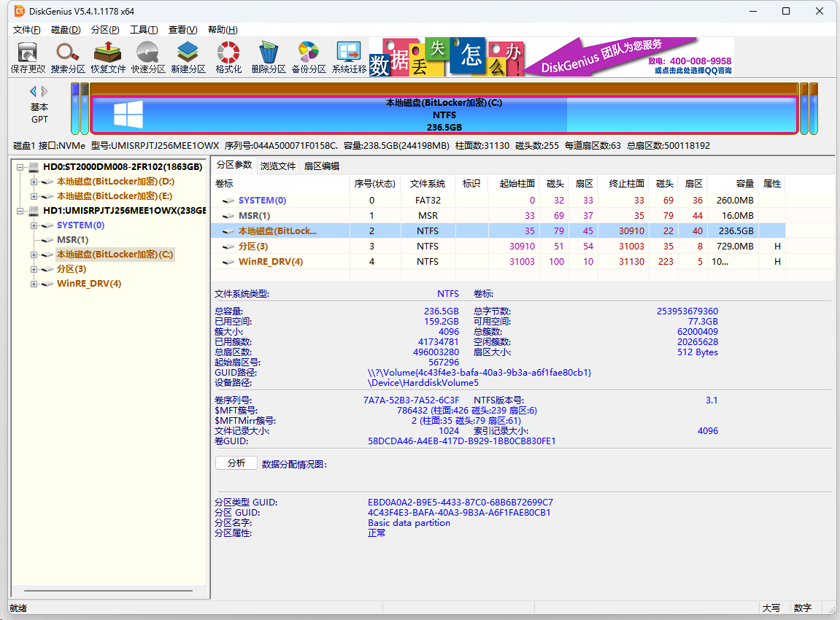The width and height of the screenshot is (840, 620).
Task: Click the HD1 NVMe disk icon in tree
Action: 34,210
